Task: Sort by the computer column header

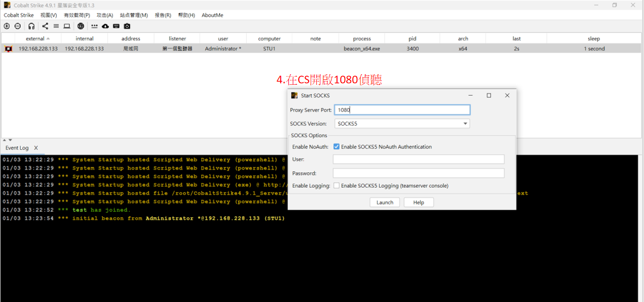Action: pos(269,39)
